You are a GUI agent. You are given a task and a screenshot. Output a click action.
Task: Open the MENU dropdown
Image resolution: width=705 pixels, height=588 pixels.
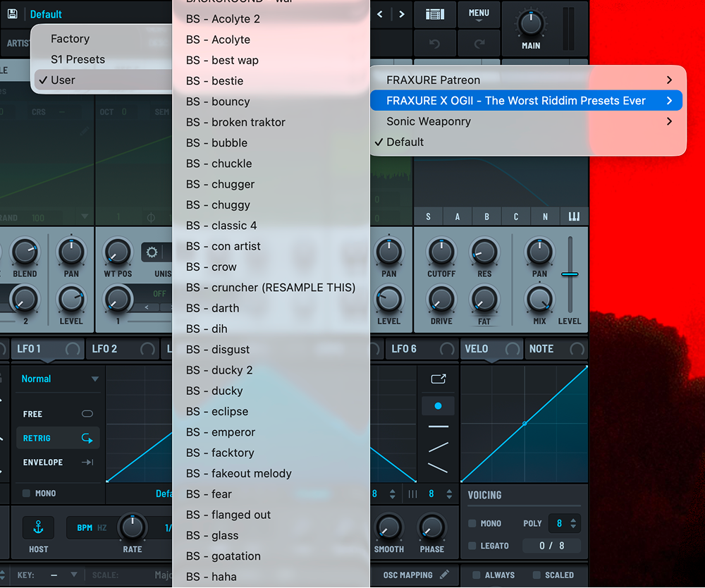pyautogui.click(x=479, y=14)
